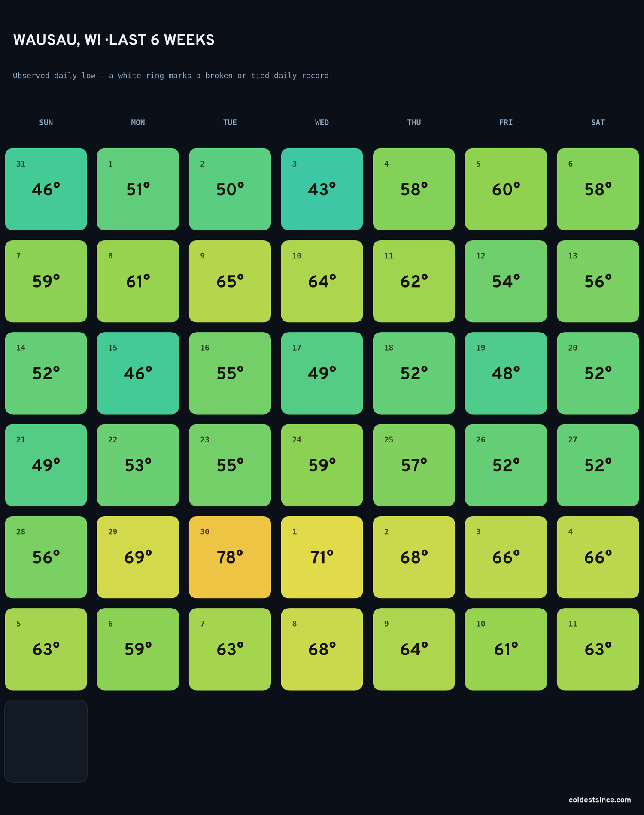Viewport: 644px width, 815px height.
Task: Select the day 22 tile showing 53°
Action: coord(138,465)
